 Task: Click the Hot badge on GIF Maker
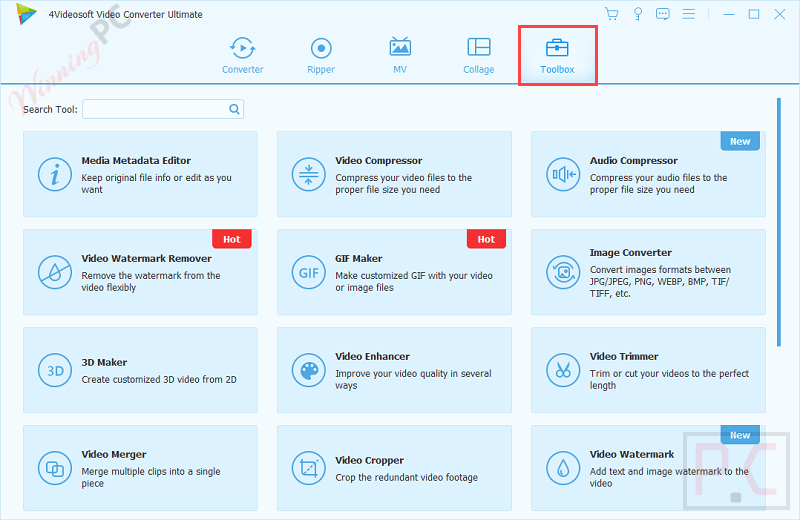coord(486,239)
